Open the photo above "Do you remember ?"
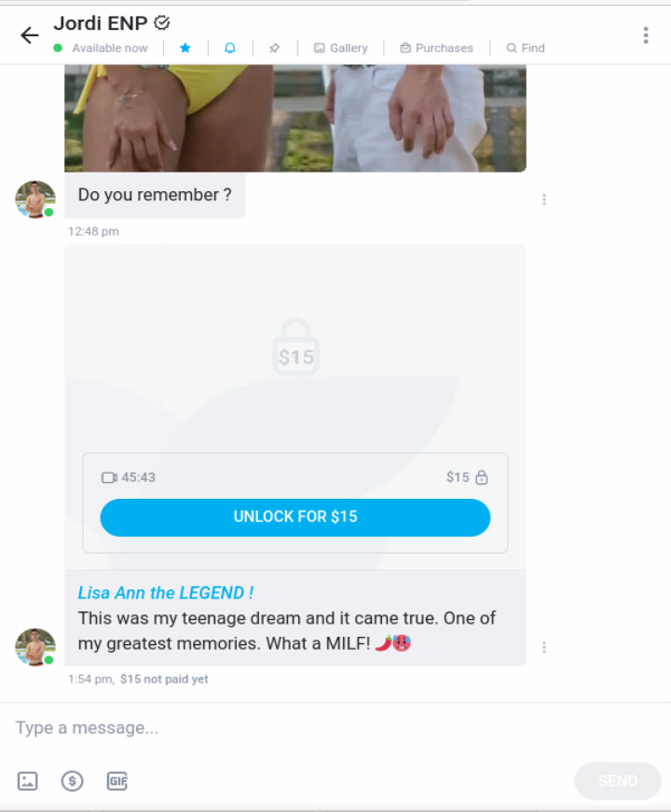This screenshot has height=812, width=671. [x=295, y=118]
